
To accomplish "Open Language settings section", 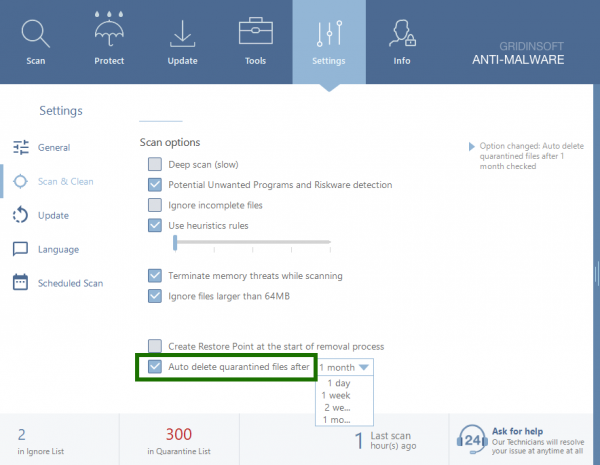I will click(58, 250).
